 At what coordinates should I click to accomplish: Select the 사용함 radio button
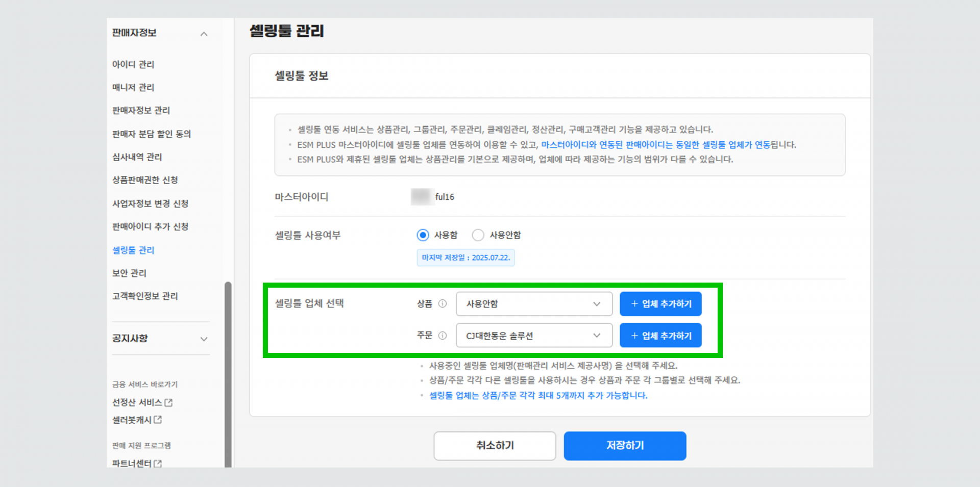(423, 235)
